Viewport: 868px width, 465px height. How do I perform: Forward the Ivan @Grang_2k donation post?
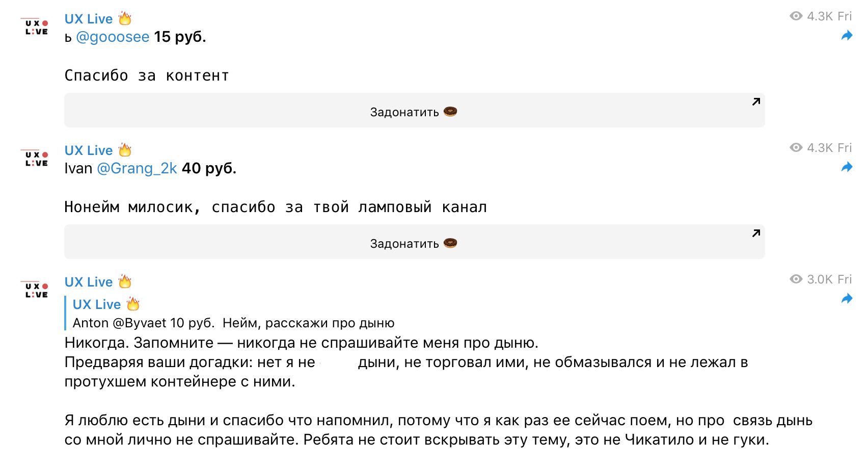847,167
